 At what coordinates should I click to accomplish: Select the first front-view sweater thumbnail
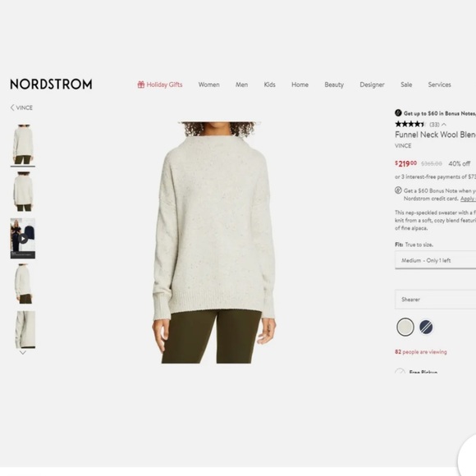coord(23,144)
